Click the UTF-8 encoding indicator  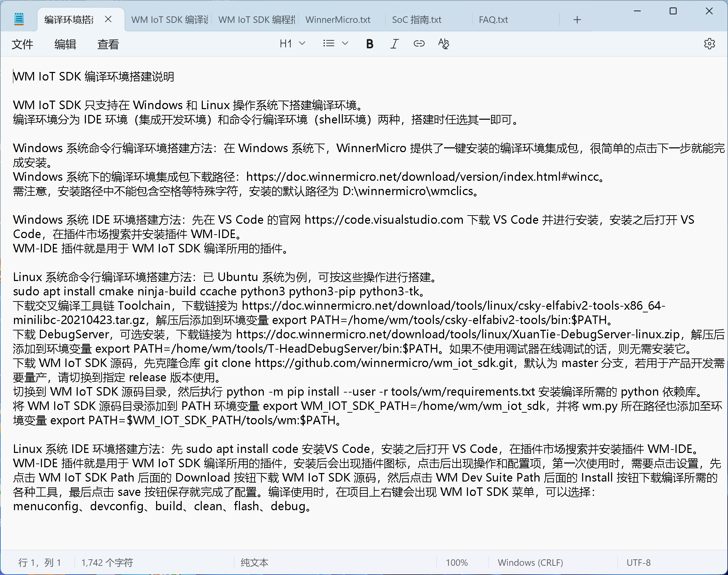[638, 562]
